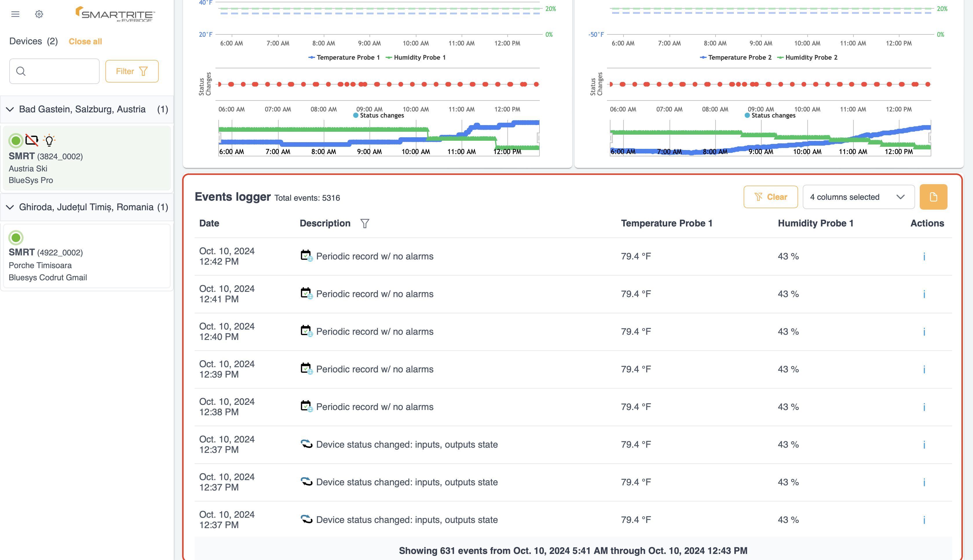Click the Description column filter icon
This screenshot has height=560, width=973.
pos(365,224)
